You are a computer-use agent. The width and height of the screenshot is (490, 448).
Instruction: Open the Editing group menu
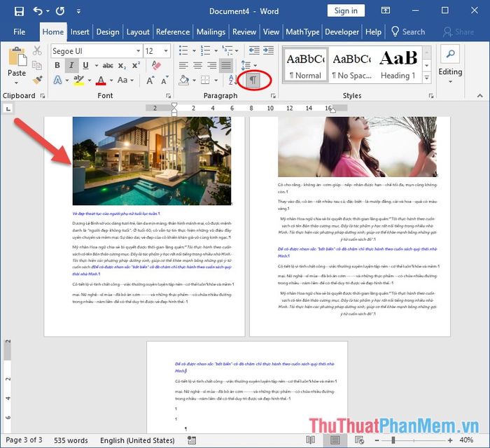click(450, 65)
